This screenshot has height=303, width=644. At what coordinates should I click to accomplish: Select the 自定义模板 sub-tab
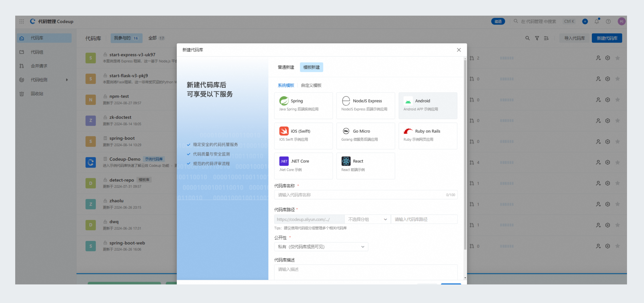coord(311,85)
